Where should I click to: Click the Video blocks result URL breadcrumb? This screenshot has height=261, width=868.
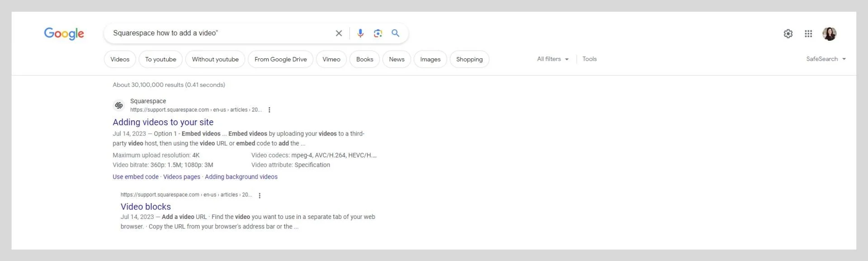pyautogui.click(x=186, y=195)
